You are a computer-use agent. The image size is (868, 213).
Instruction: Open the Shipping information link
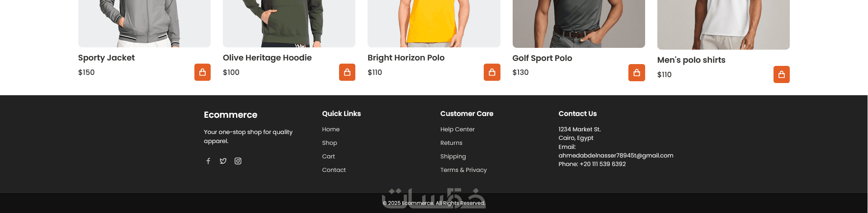pos(453,157)
